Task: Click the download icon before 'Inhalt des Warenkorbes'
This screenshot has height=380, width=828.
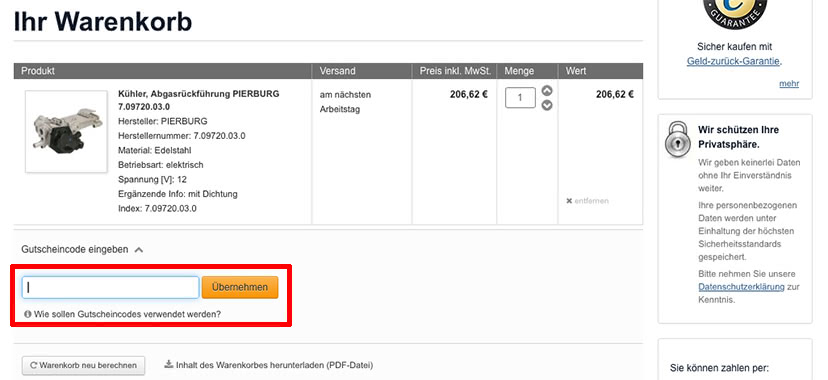Action: coord(169,364)
